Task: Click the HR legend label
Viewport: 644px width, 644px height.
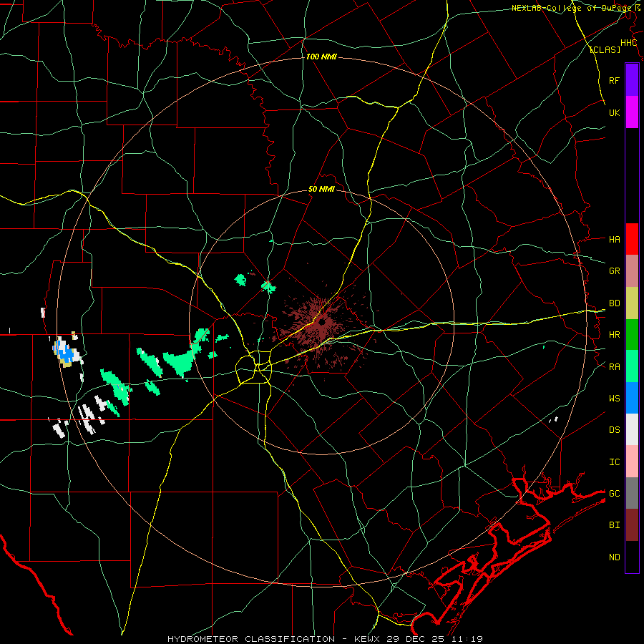Action: coord(614,335)
